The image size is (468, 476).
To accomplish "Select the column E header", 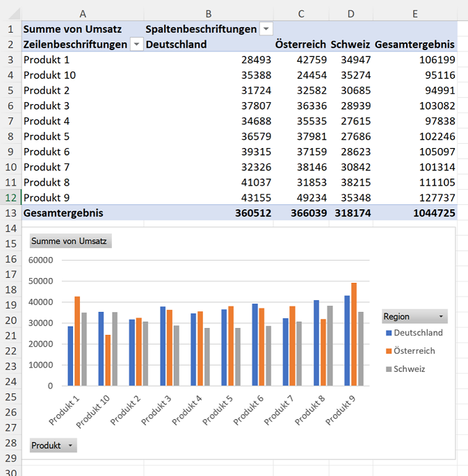I will (x=415, y=14).
